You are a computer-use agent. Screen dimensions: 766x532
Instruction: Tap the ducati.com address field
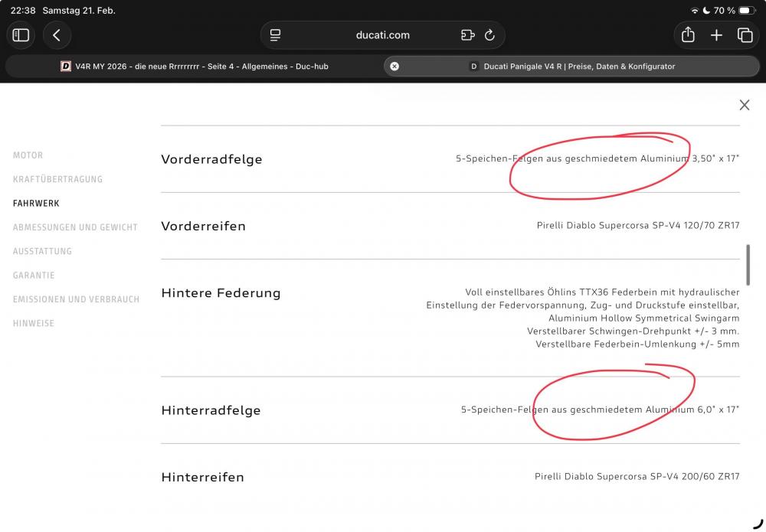pyautogui.click(x=382, y=35)
